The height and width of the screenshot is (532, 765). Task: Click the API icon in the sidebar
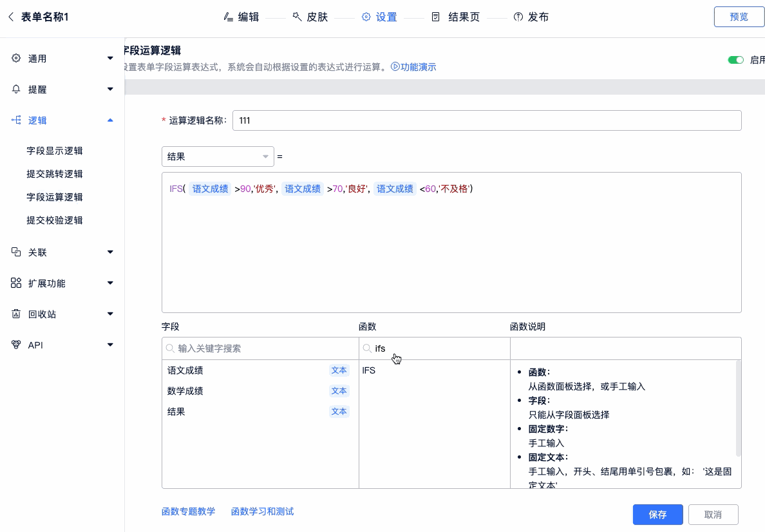[16, 345]
